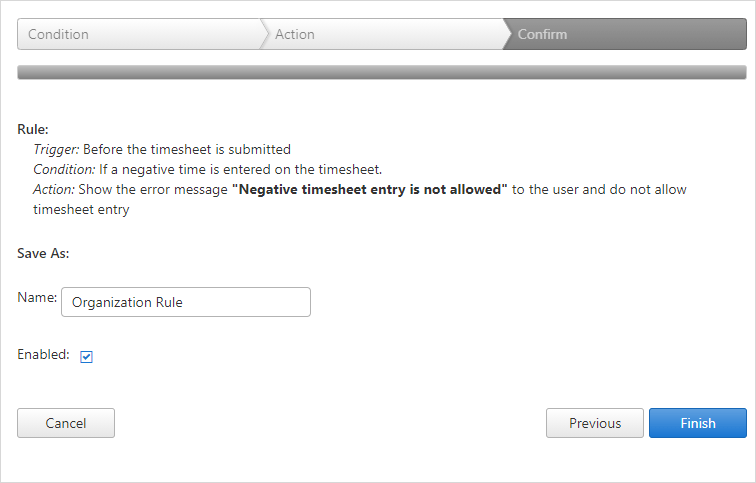The width and height of the screenshot is (756, 483).
Task: Click the bold negative timesheet error message
Action: pyautogui.click(x=370, y=189)
